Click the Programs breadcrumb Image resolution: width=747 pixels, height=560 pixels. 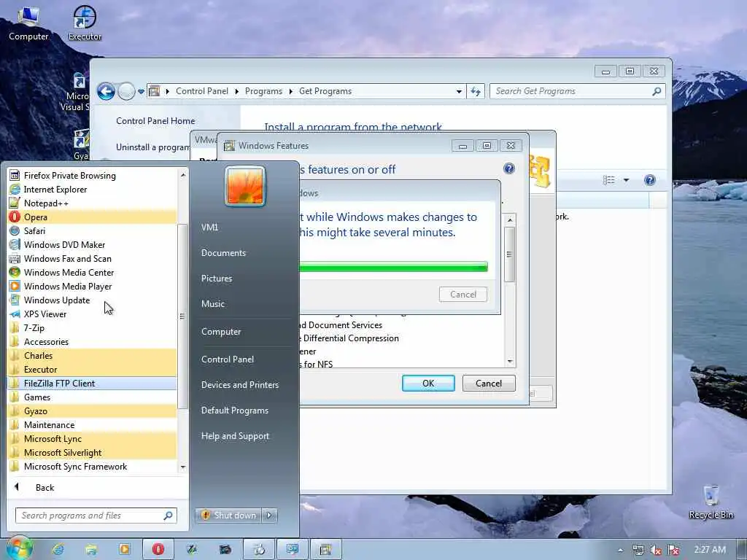[263, 91]
